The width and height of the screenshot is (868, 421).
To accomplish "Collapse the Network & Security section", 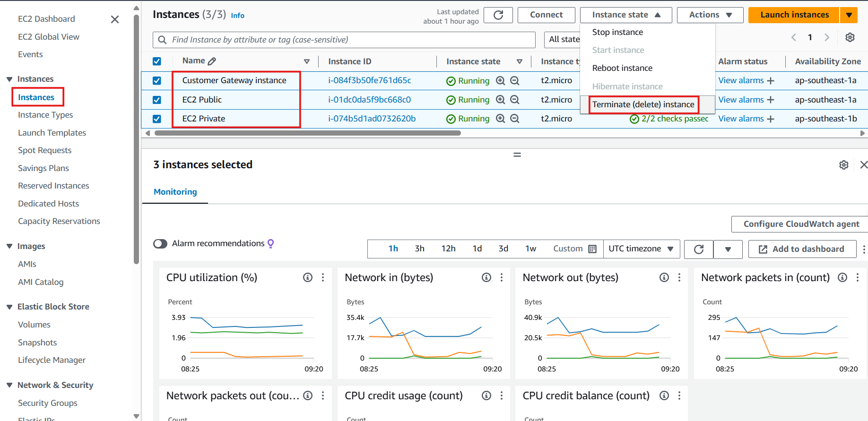I will 9,385.
